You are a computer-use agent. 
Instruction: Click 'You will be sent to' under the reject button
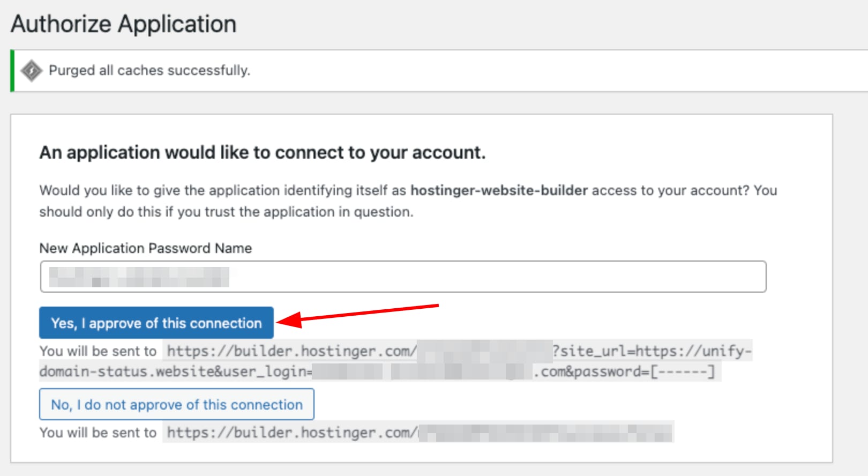click(x=98, y=433)
